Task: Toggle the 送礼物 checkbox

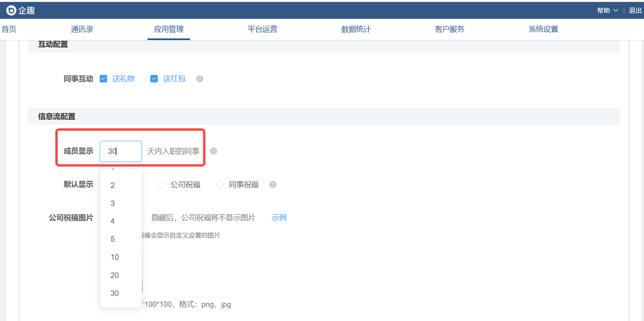Action: 104,78
